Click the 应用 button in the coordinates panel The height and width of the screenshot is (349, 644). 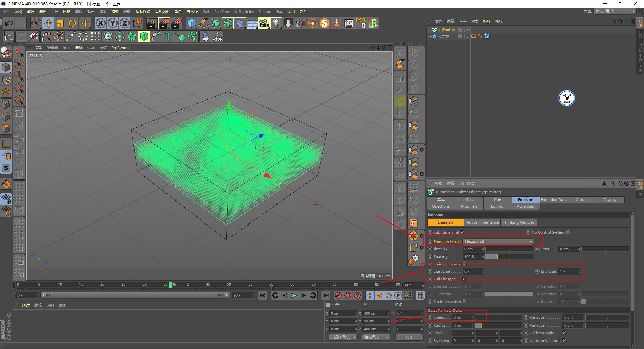pyautogui.click(x=409, y=337)
